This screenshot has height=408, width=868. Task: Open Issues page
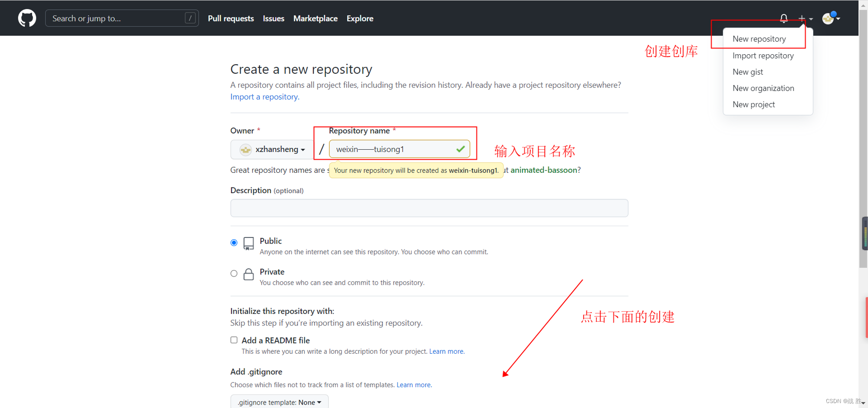pos(273,18)
